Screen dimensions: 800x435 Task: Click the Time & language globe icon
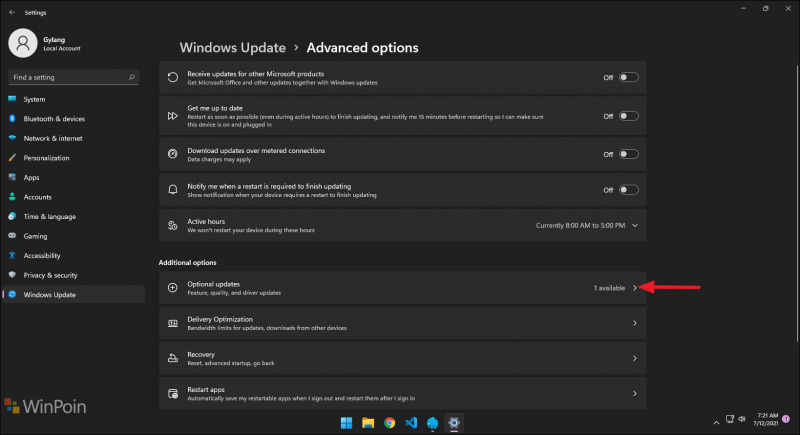[x=12, y=216]
